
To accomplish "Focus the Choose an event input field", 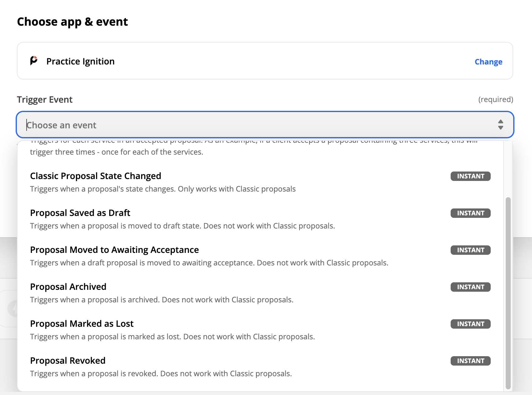I will (250, 125).
